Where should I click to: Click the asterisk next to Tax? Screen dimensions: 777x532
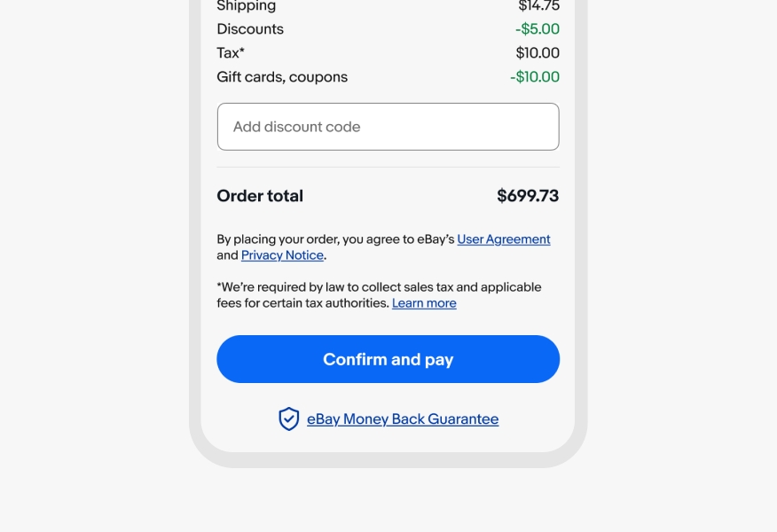pos(241,50)
